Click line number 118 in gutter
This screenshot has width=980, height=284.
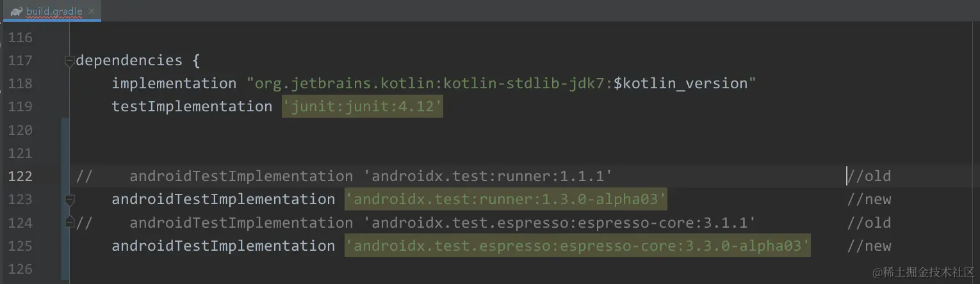pos(20,84)
